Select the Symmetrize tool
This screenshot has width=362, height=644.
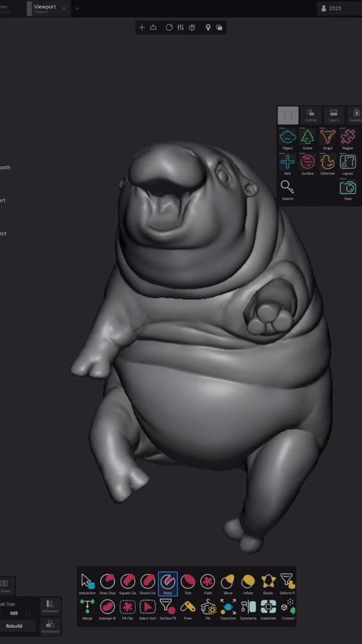(x=248, y=608)
